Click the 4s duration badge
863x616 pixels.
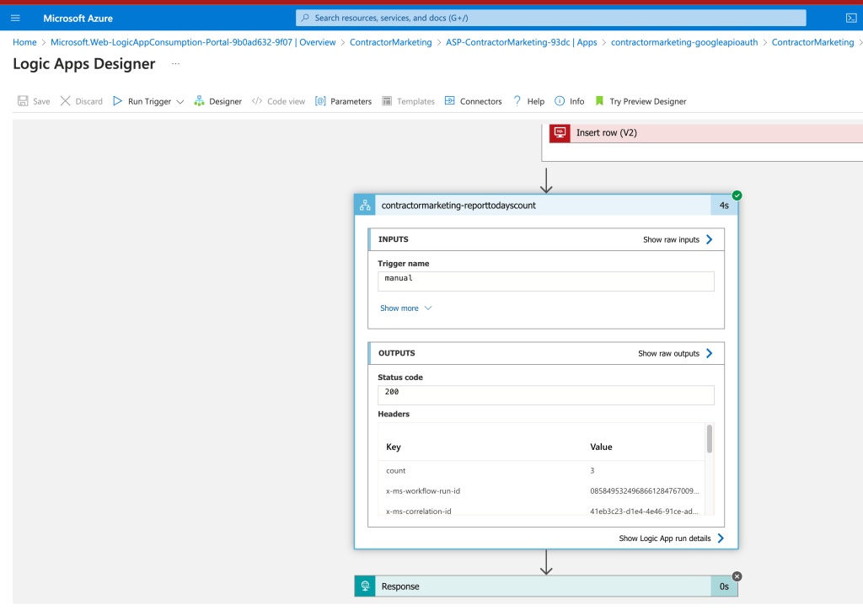click(724, 206)
